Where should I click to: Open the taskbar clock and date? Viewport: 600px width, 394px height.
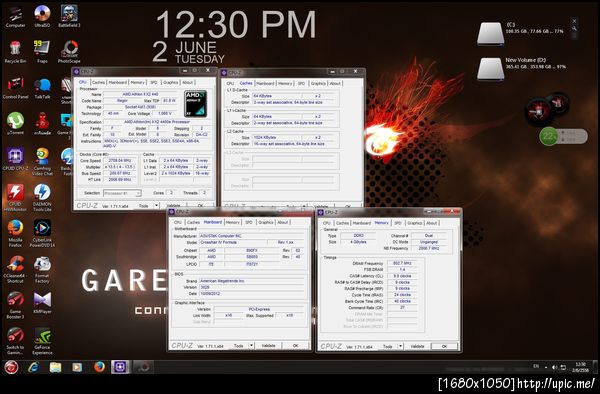580,367
